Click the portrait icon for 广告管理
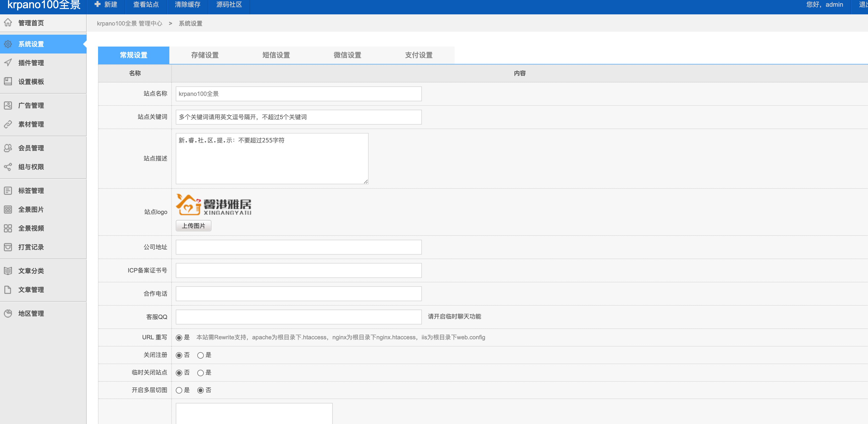Screen dimensions: 868x424 click(x=8, y=105)
